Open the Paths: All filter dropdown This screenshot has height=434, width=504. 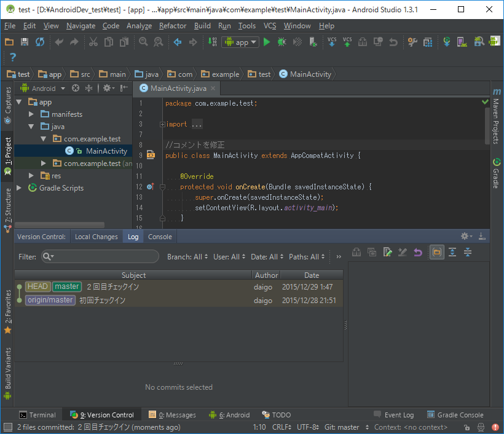pyautogui.click(x=307, y=257)
